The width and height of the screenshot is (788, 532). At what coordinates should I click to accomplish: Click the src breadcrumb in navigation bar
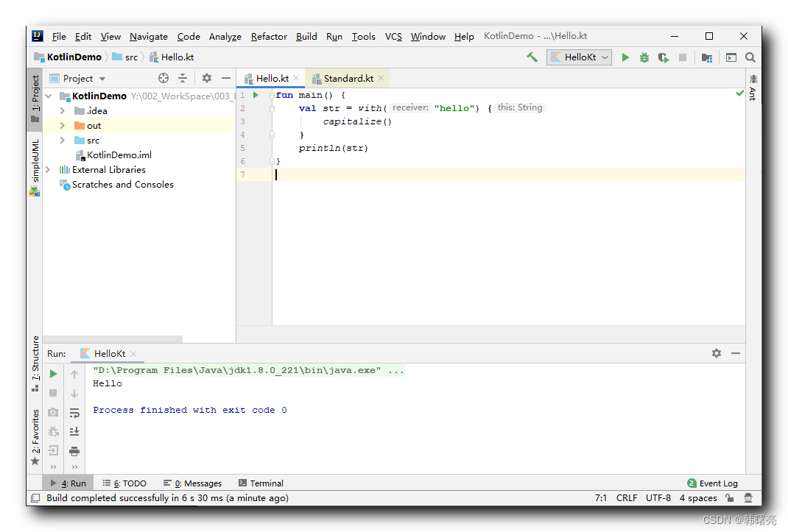(125, 57)
